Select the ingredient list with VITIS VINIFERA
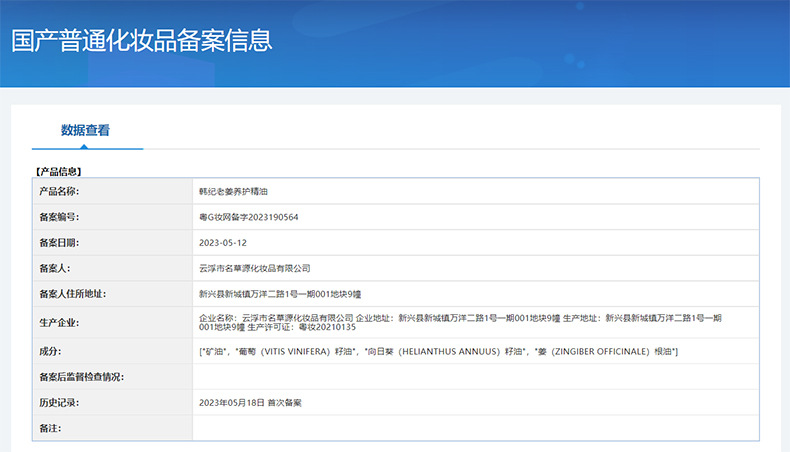This screenshot has height=452, width=790. pyautogui.click(x=438, y=351)
